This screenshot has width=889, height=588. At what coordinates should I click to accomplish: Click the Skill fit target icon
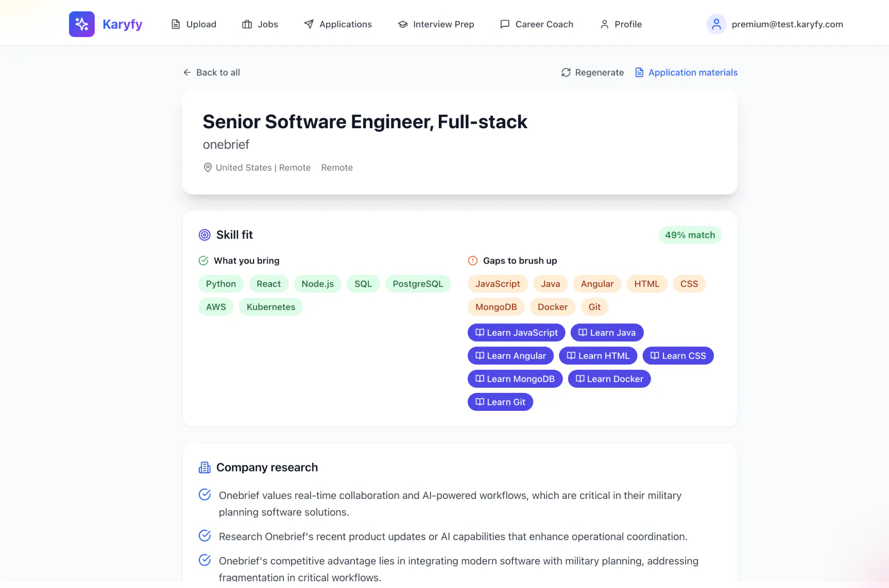click(204, 235)
